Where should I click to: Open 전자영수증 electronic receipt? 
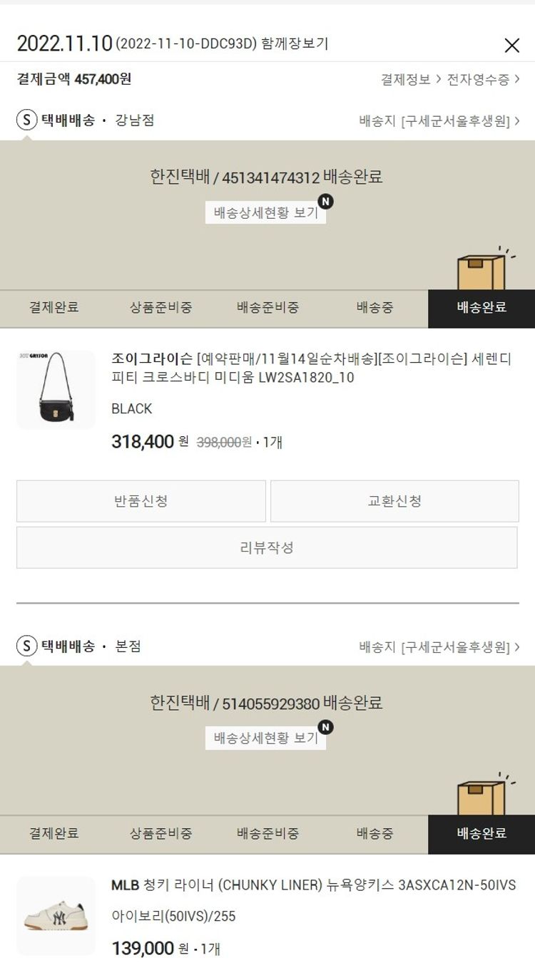coord(484,79)
